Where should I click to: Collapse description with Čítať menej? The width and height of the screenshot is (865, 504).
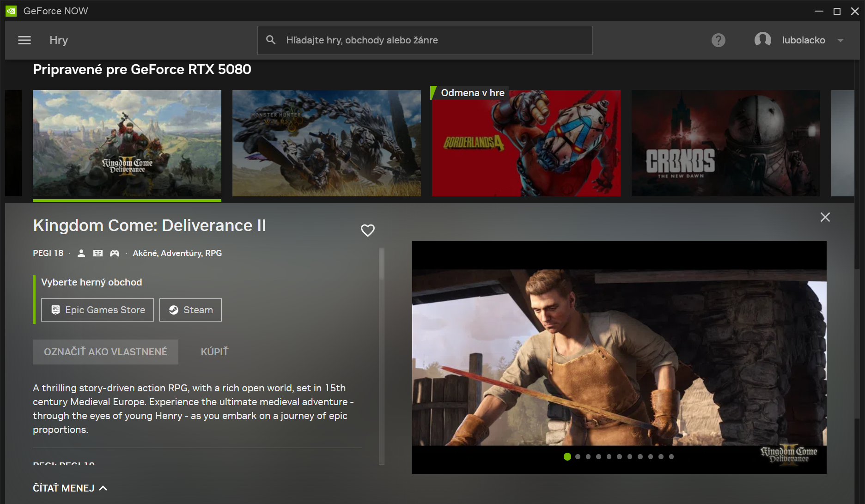[70, 488]
